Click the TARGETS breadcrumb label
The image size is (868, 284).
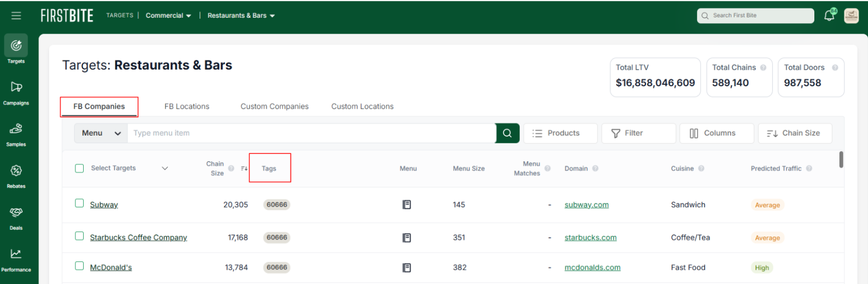tap(120, 15)
